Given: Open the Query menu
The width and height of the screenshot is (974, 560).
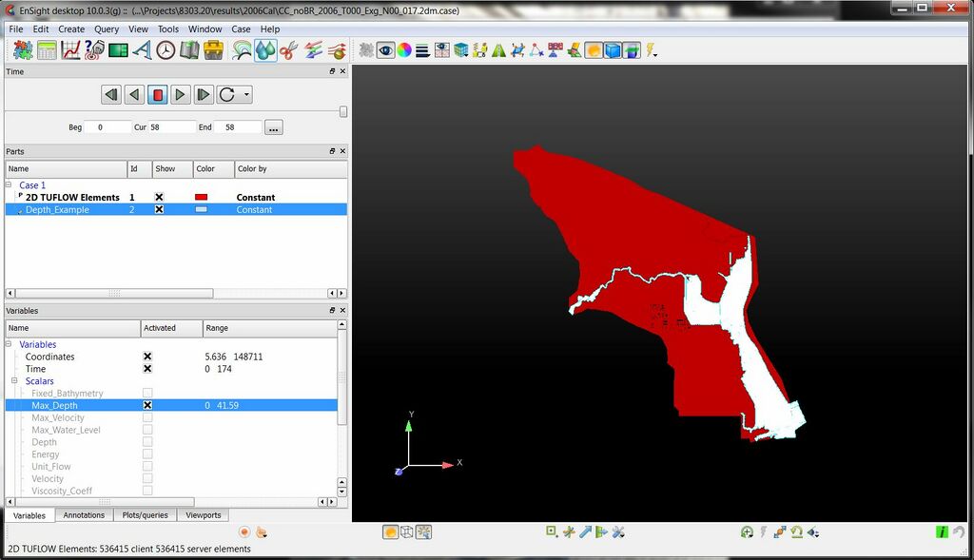Looking at the screenshot, I should pos(107,29).
